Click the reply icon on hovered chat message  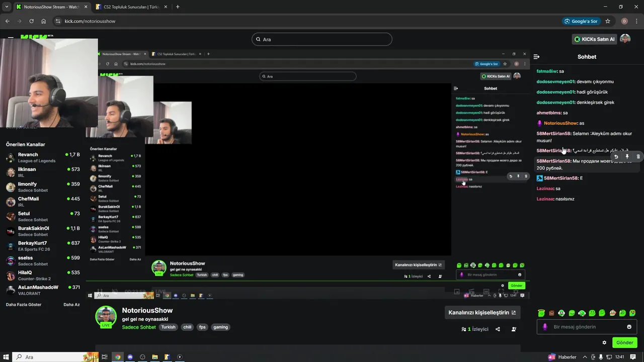point(616,157)
